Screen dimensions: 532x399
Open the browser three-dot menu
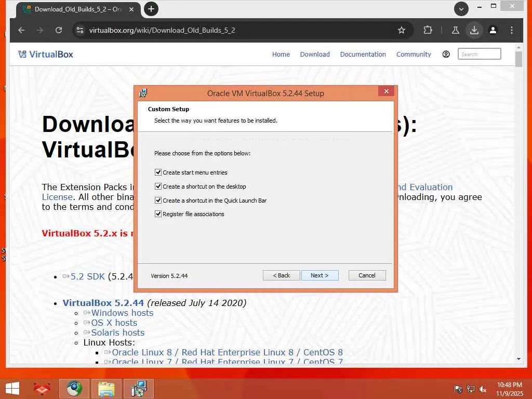[512, 30]
